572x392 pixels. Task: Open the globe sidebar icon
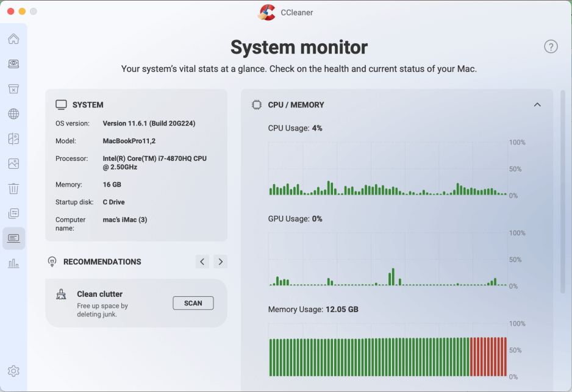[x=13, y=114]
